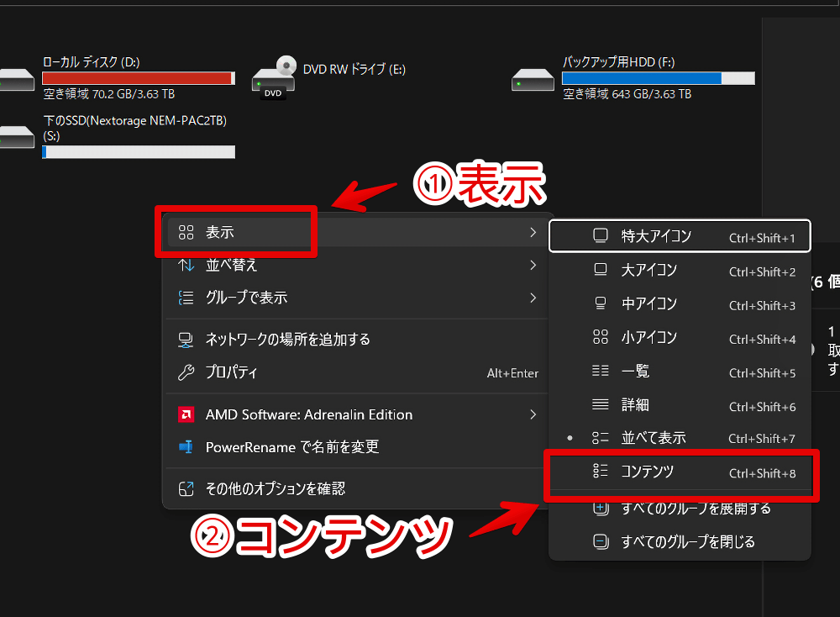Click the PowerRename icon in context menu
The height and width of the screenshot is (617, 840).
(186, 447)
